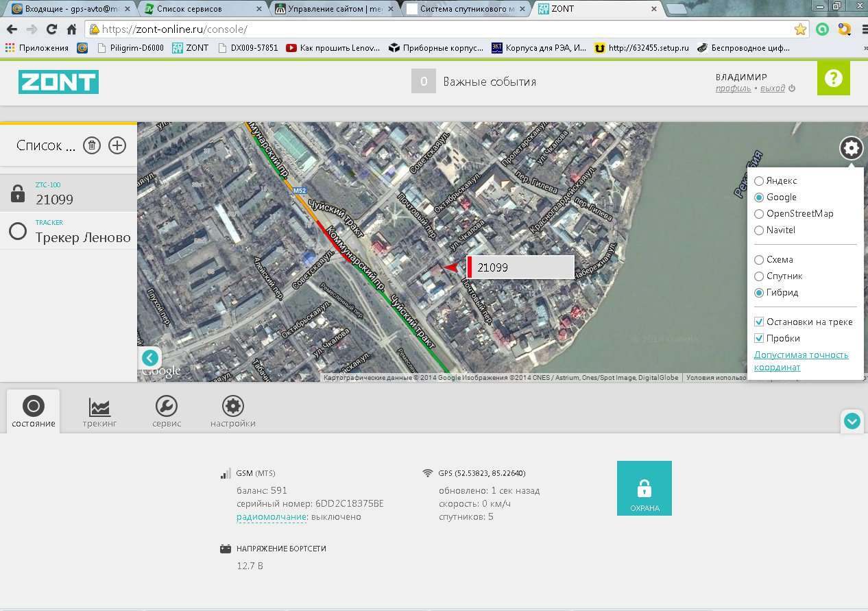Click the battery voltage icon
The height and width of the screenshot is (611, 868).
coord(226,549)
